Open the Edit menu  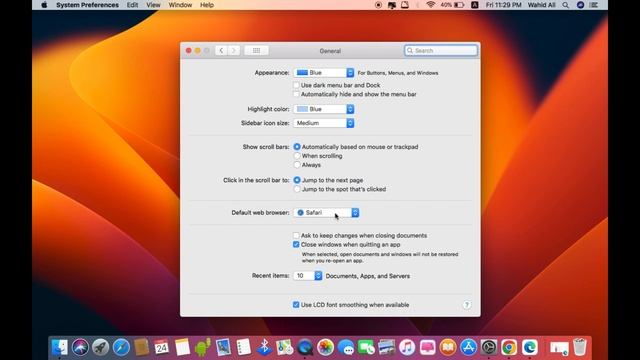coord(132,5)
